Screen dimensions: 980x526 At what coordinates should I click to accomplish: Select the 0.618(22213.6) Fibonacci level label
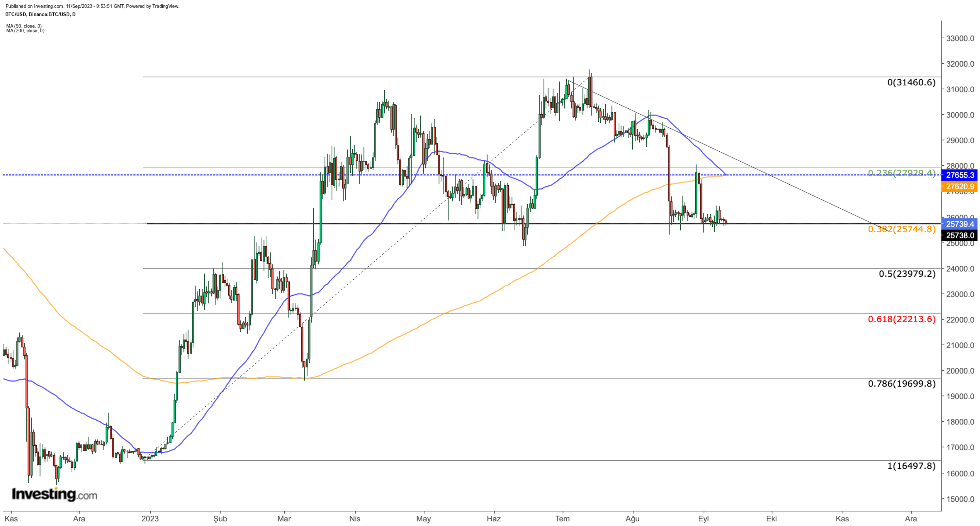click(901, 319)
